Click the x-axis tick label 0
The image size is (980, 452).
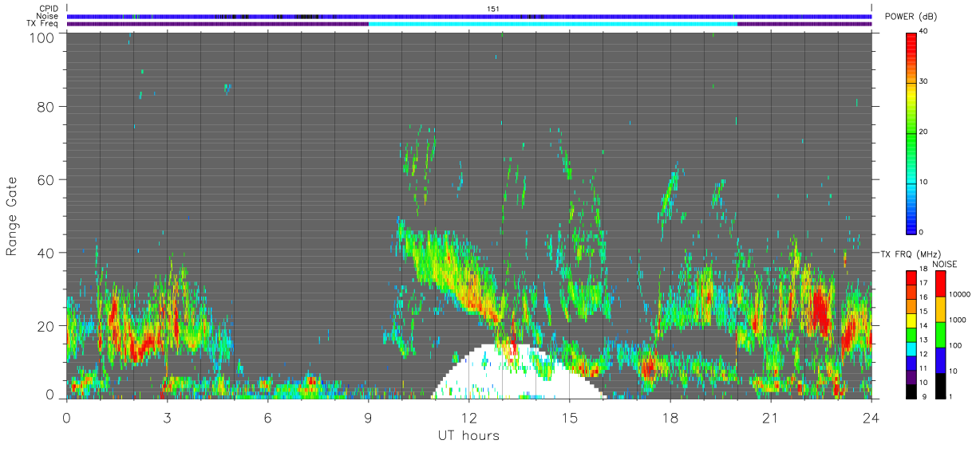point(66,417)
